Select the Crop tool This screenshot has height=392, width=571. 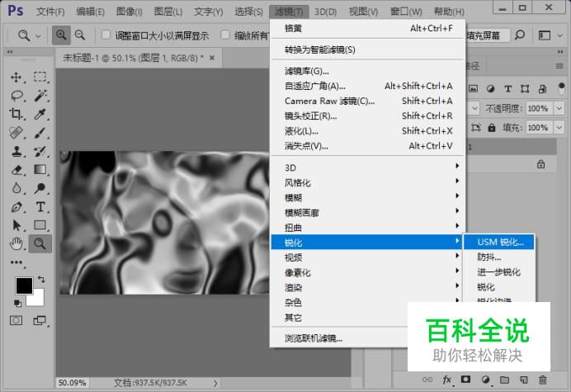(x=16, y=114)
